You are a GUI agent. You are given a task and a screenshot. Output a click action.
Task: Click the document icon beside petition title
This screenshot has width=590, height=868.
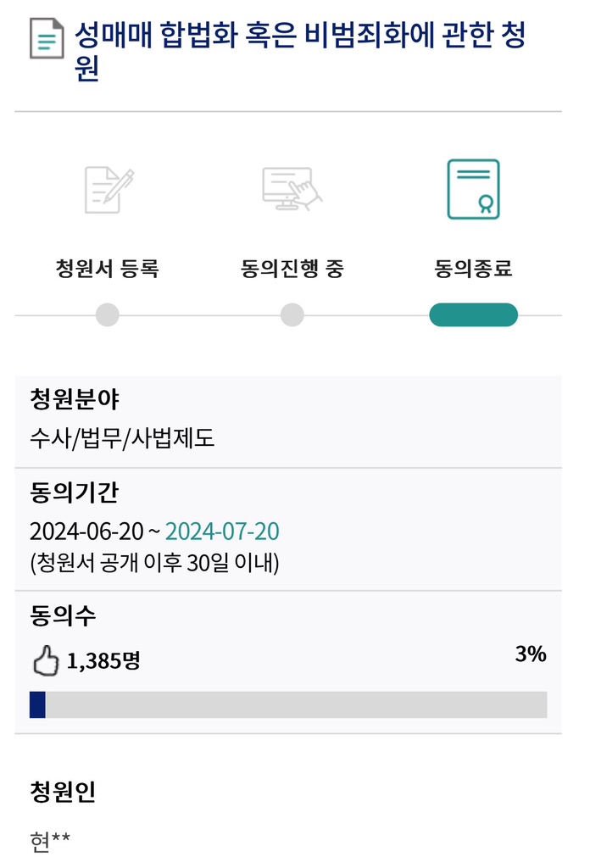pyautogui.click(x=47, y=38)
